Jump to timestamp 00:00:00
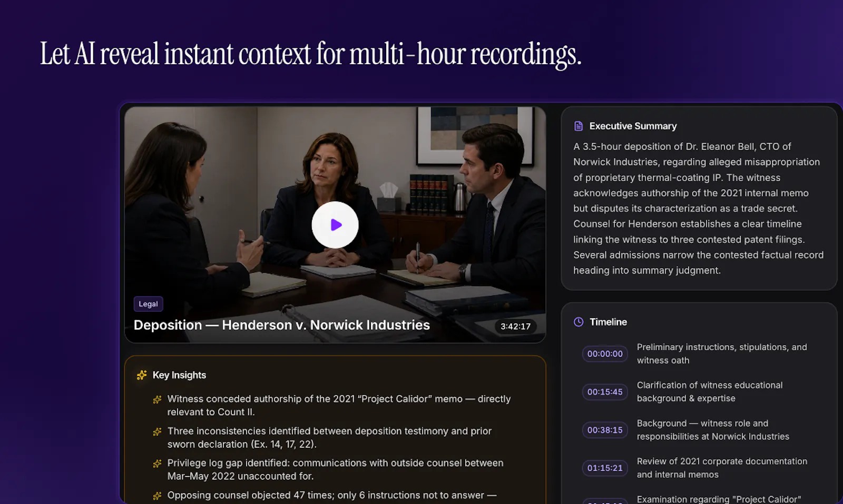843x504 pixels. click(605, 354)
